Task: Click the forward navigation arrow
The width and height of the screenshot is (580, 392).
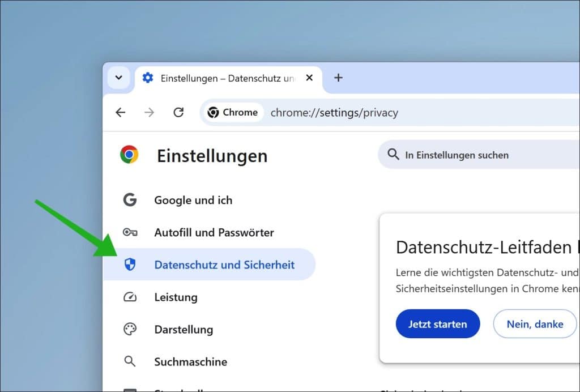Action: 149,112
